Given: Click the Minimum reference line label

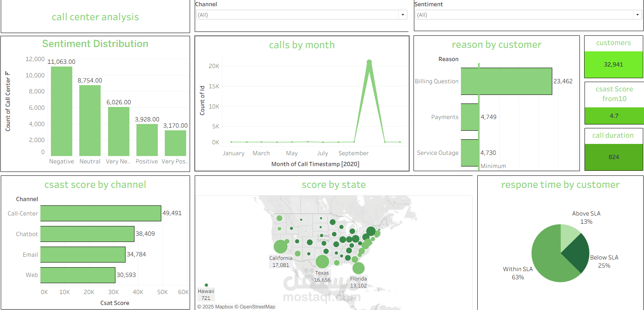Looking at the screenshot, I should pos(493,166).
